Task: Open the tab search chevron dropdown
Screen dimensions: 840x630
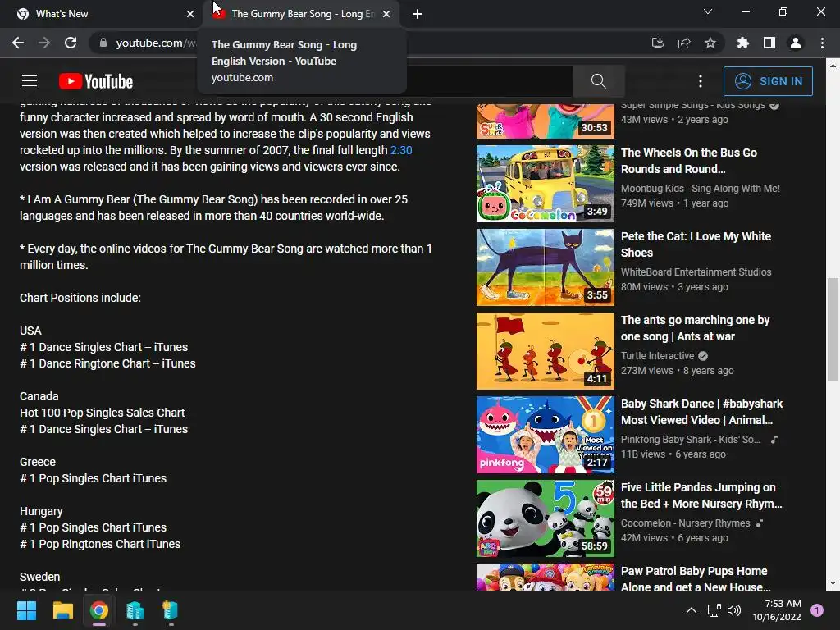Action: point(708,11)
